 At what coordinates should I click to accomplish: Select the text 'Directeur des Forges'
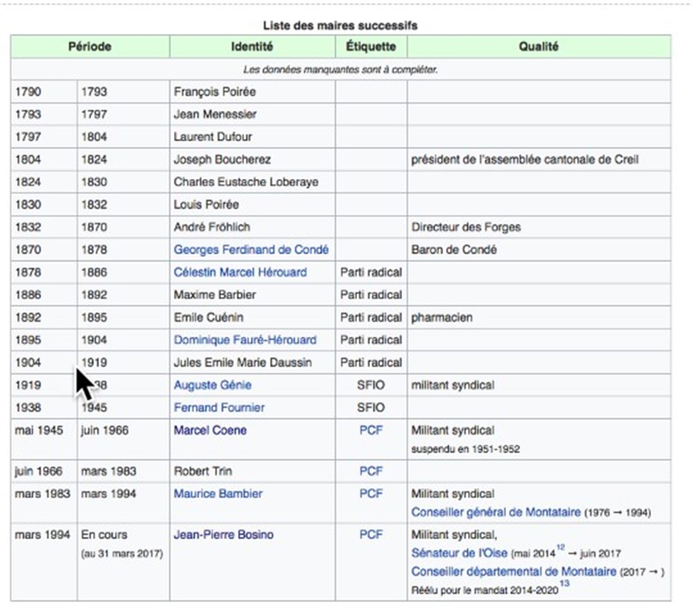[x=466, y=227]
